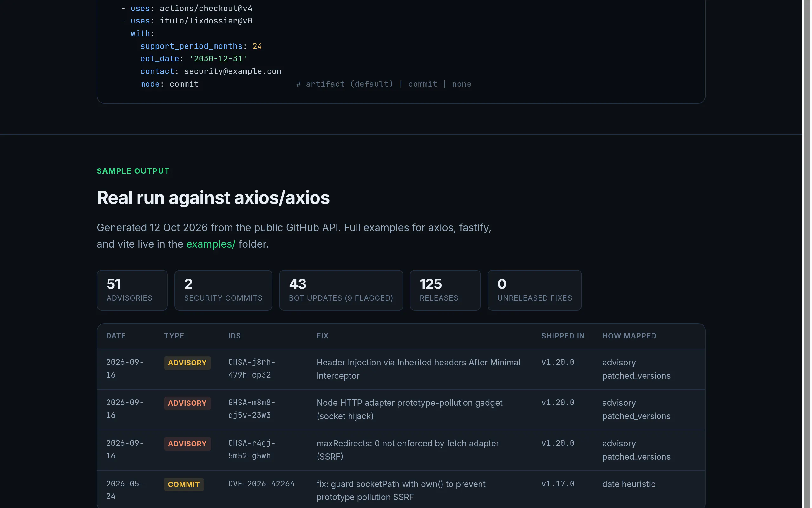Screen dimensions: 812x508
Task: Click the FIX column header
Action: [323, 336]
